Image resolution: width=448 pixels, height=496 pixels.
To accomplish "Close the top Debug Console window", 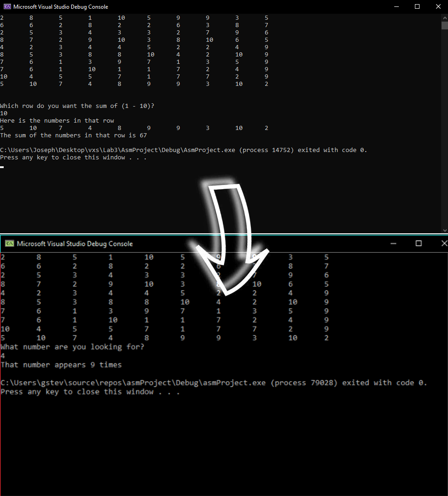I will [438, 6].
